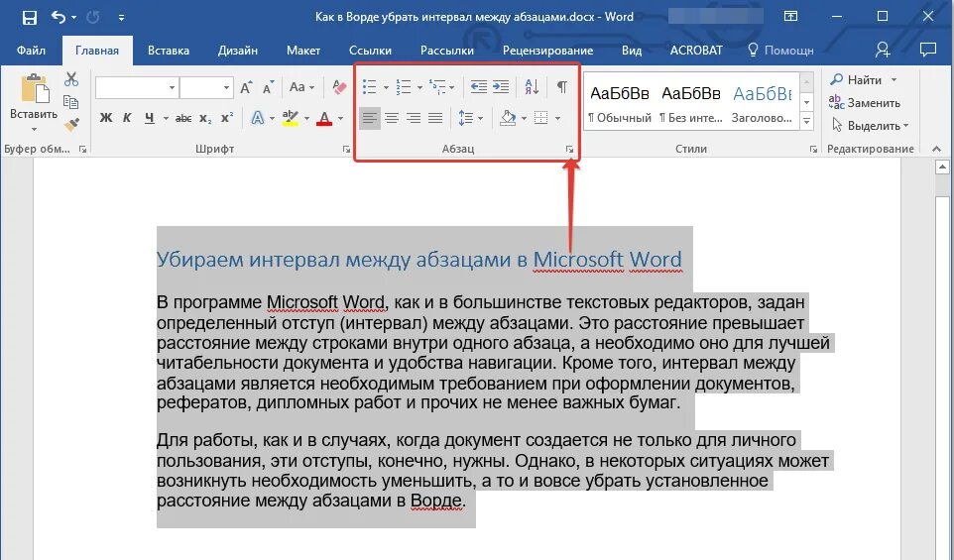Expand the styles gallery More arrow

pyautogui.click(x=807, y=121)
